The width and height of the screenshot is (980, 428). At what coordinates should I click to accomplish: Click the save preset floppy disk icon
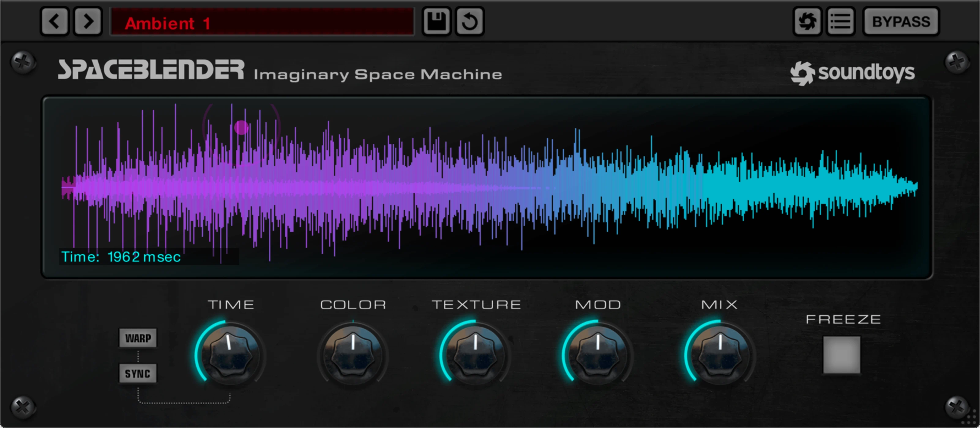coord(436,21)
